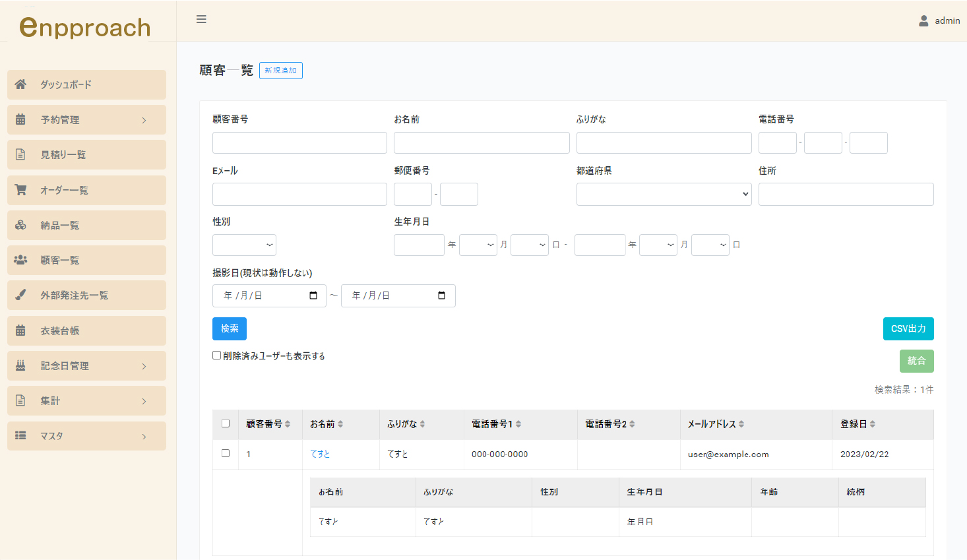Enable 削除済みユーザーも表示する checkbox
This screenshot has height=560, width=967.
pos(216,356)
